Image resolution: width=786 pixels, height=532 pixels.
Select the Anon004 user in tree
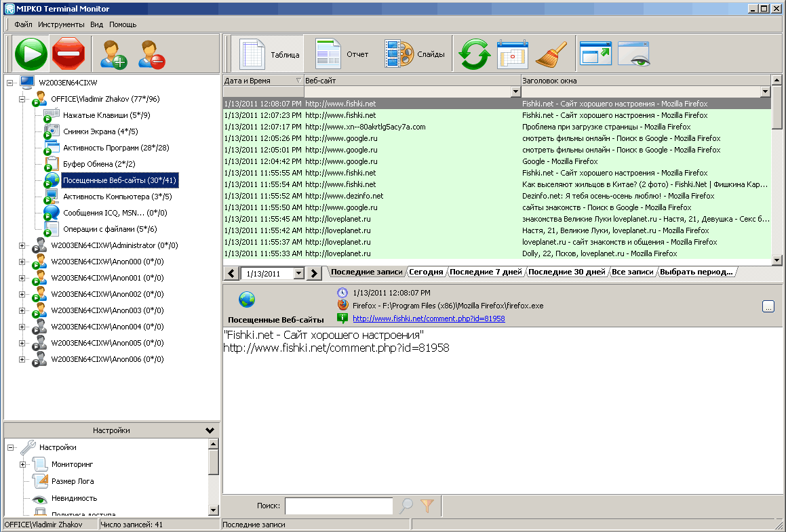pyautogui.click(x=107, y=327)
